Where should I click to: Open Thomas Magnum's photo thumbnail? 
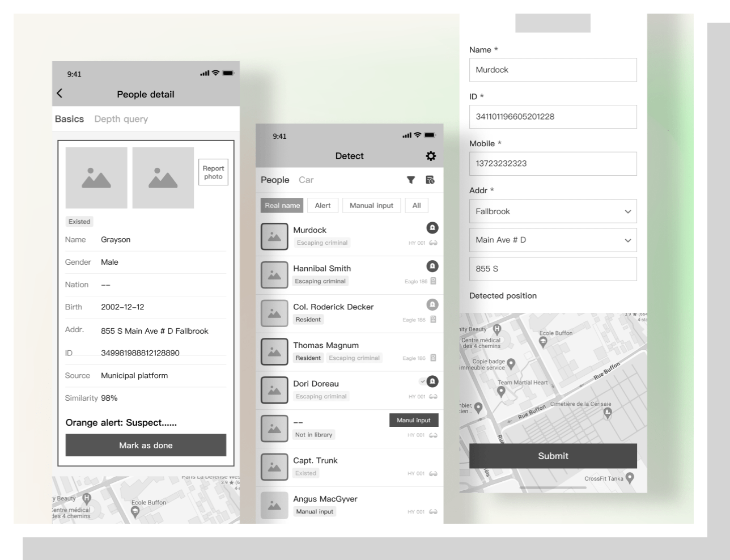tap(274, 351)
